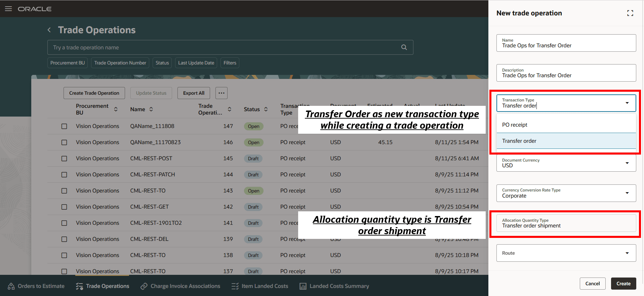Click the Description input field
Viewport: 644px width, 296px height.
tap(566, 73)
